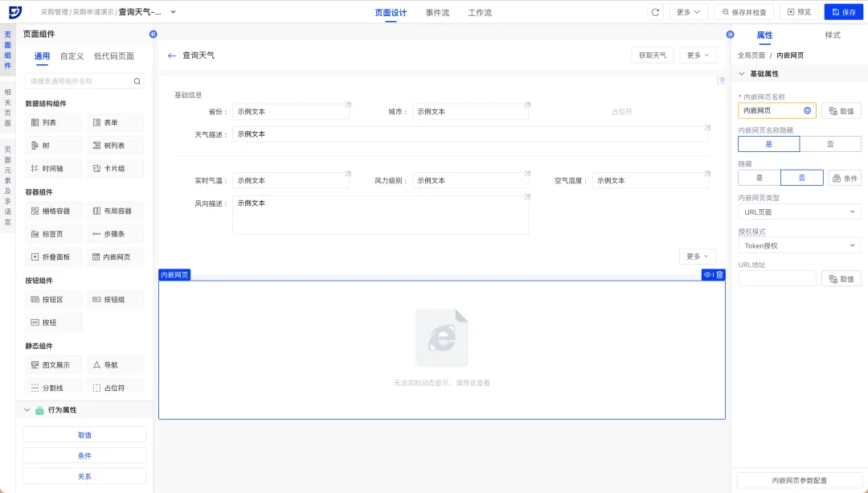Screen dimensions: 868x493
Task: Select the 折叠面板 component
Action: tap(54, 257)
